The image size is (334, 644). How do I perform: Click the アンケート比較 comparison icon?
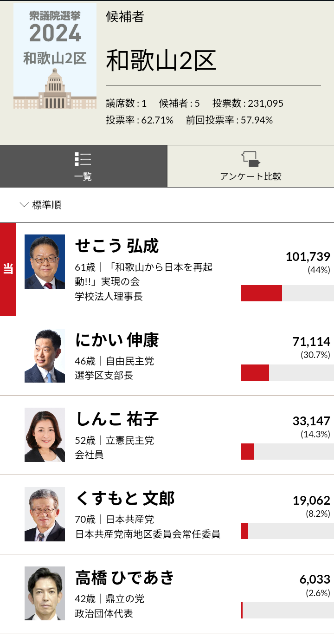tap(251, 159)
